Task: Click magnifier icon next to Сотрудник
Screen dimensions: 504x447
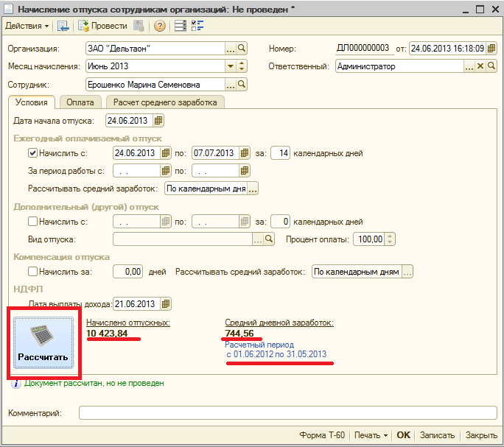Action: coord(242,85)
